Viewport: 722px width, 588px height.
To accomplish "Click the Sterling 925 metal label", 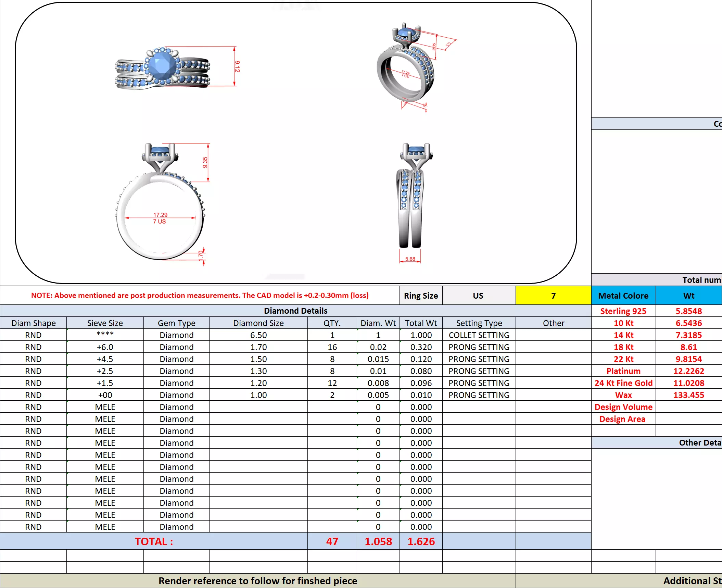I will 623,311.
